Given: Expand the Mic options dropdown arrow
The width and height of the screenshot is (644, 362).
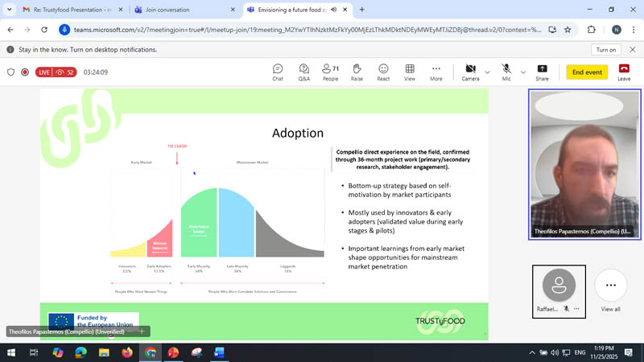Looking at the screenshot, I should pyautogui.click(x=522, y=72).
